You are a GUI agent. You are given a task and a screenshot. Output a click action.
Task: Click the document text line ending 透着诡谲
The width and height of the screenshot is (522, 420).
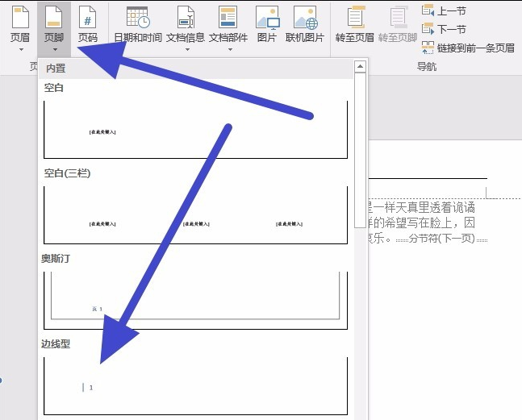click(421, 207)
